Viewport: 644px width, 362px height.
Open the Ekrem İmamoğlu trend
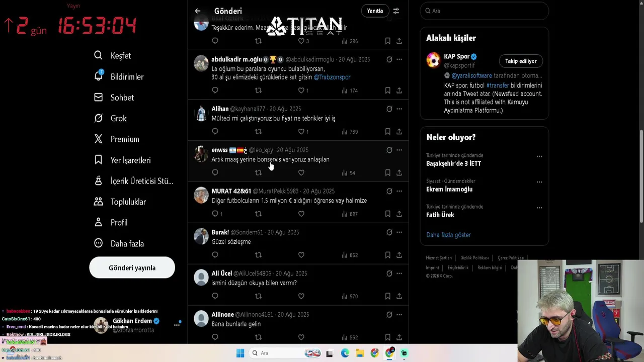point(449,189)
